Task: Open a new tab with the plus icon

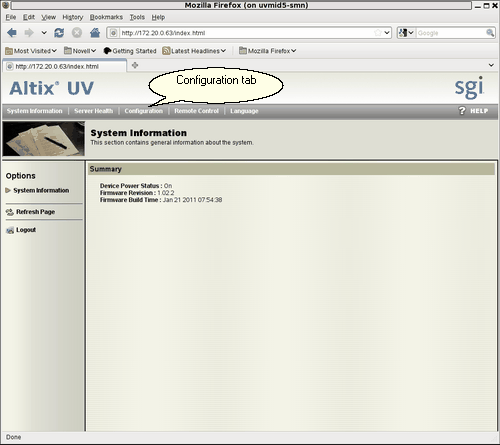Action: coord(135,65)
